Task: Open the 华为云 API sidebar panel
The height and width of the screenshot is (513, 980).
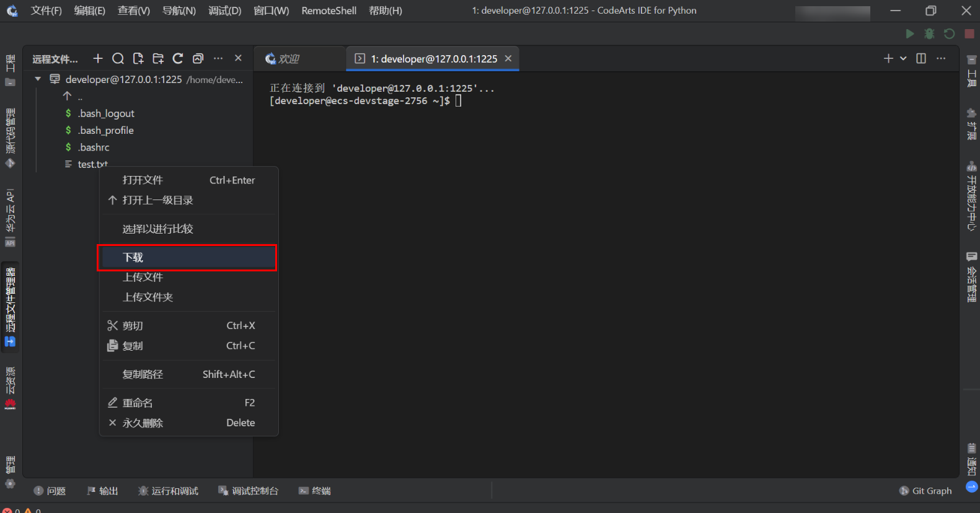Action: pos(10,217)
